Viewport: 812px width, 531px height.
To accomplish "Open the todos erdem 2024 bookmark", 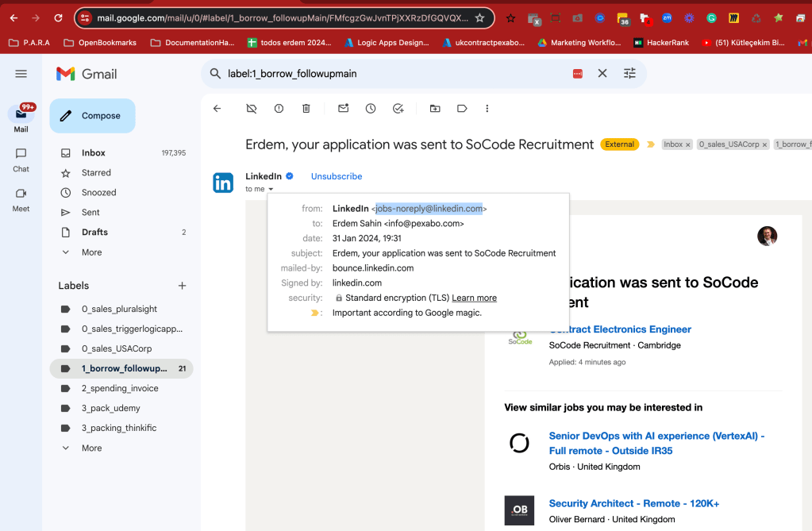I will [x=290, y=43].
